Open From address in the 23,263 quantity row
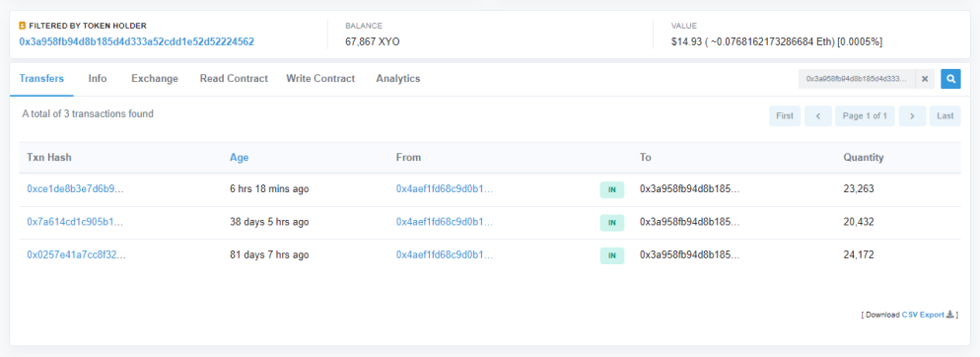This screenshot has height=357, width=980. [445, 188]
